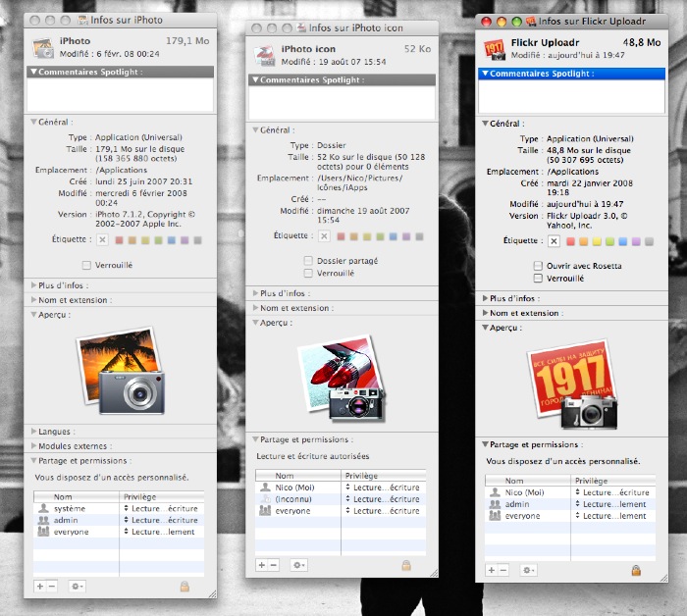
Task: Remove a permission entry in the iPhoto icon window
Action: pyautogui.click(x=274, y=565)
